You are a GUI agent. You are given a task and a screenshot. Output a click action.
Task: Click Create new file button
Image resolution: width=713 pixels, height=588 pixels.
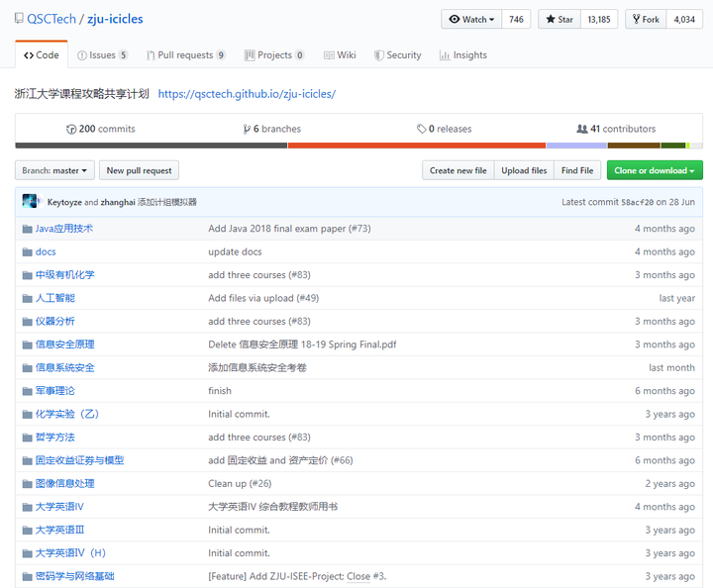click(458, 170)
